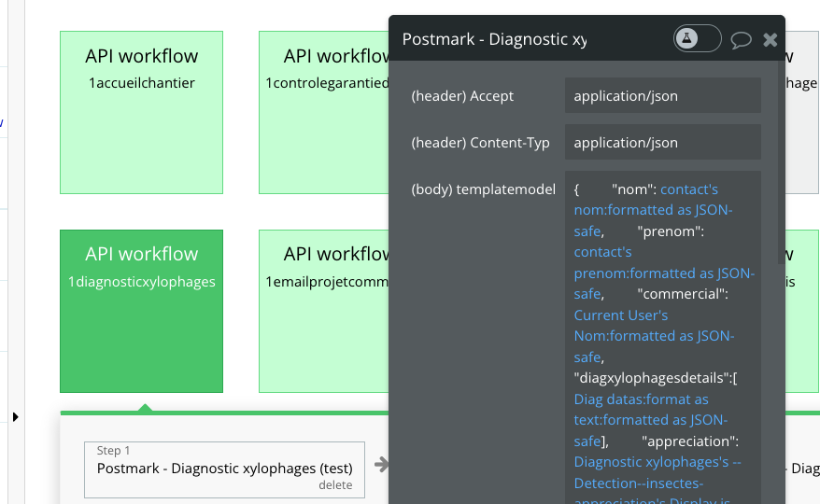Expand the left sidebar with the black arrow
Image resolution: width=820 pixels, height=504 pixels.
[x=16, y=417]
